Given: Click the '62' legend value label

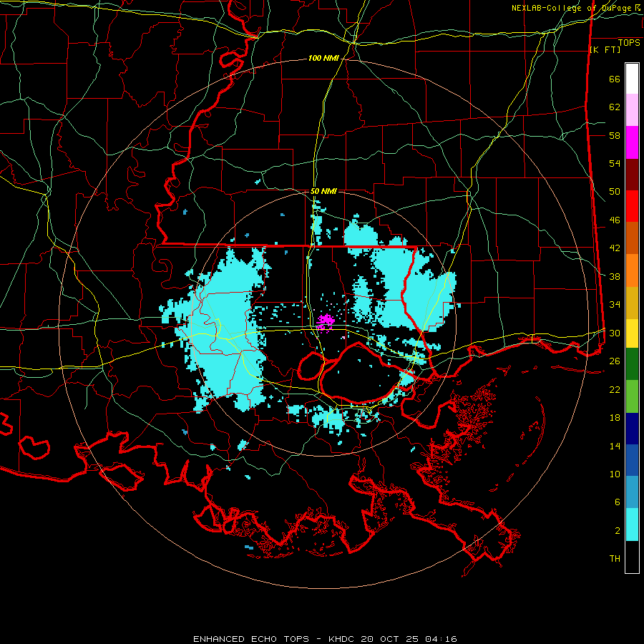Looking at the screenshot, I should coord(615,107).
